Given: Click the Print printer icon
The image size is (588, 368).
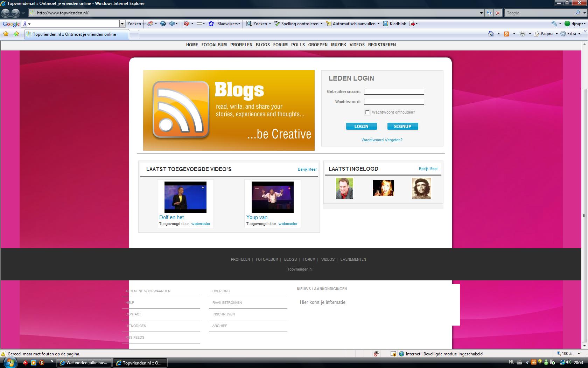Looking at the screenshot, I should click(523, 34).
